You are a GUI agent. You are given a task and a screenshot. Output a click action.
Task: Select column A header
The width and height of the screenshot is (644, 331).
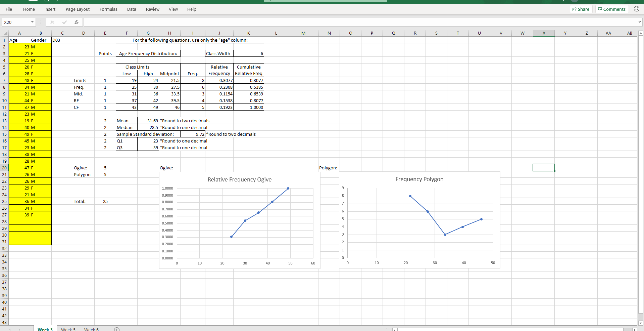(x=19, y=33)
